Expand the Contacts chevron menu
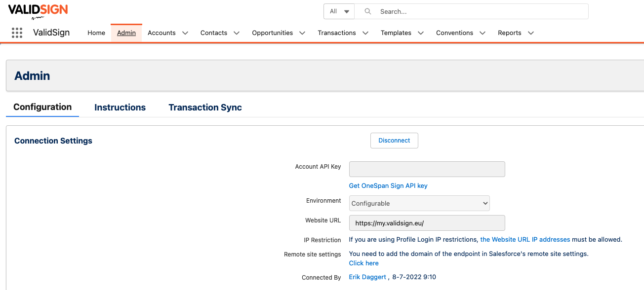Screen dimensions: 644x290 coord(237,33)
